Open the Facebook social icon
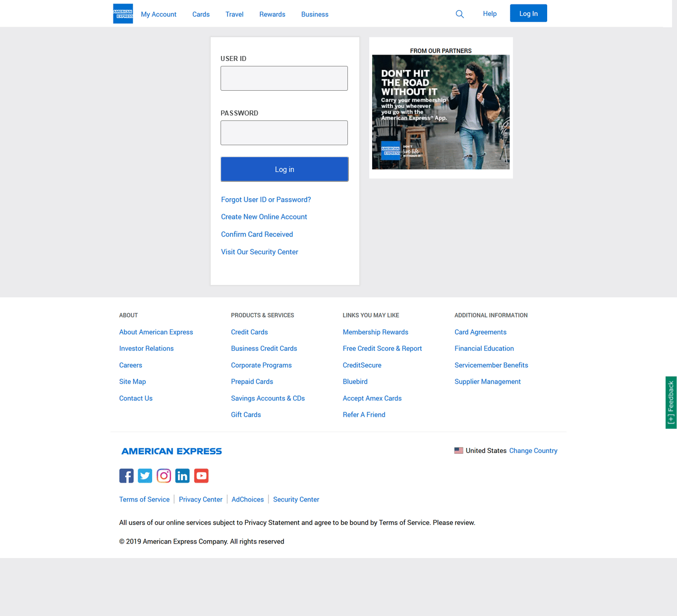677x616 pixels. 126,476
